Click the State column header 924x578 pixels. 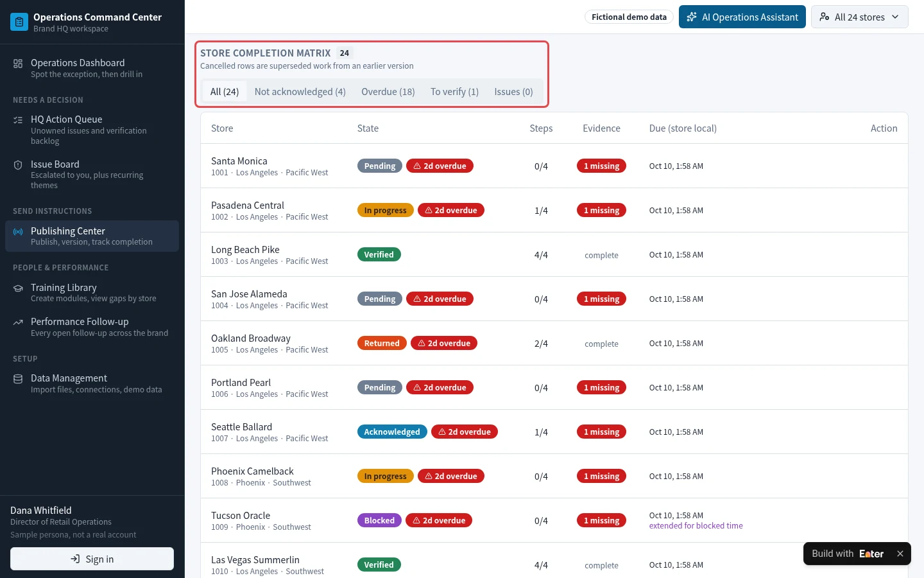pyautogui.click(x=368, y=128)
